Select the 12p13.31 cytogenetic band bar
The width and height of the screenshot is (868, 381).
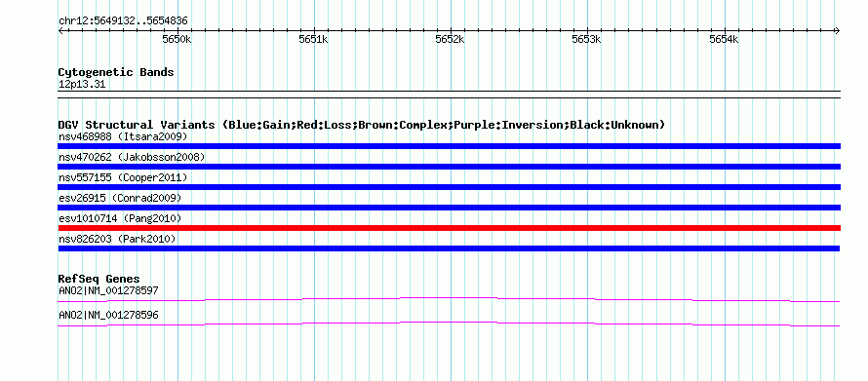tap(449, 94)
